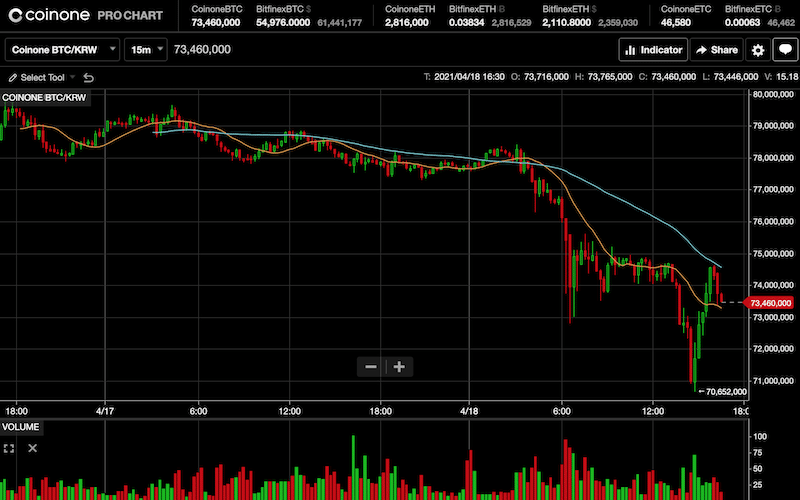The image size is (800, 500).
Task: Click the 4/18 date axis label
Action: tap(469, 411)
